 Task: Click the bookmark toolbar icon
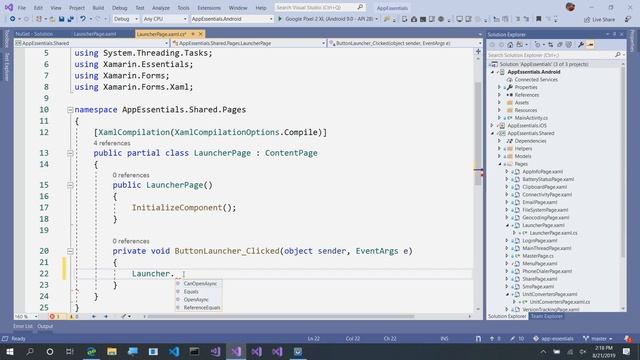tap(538, 19)
